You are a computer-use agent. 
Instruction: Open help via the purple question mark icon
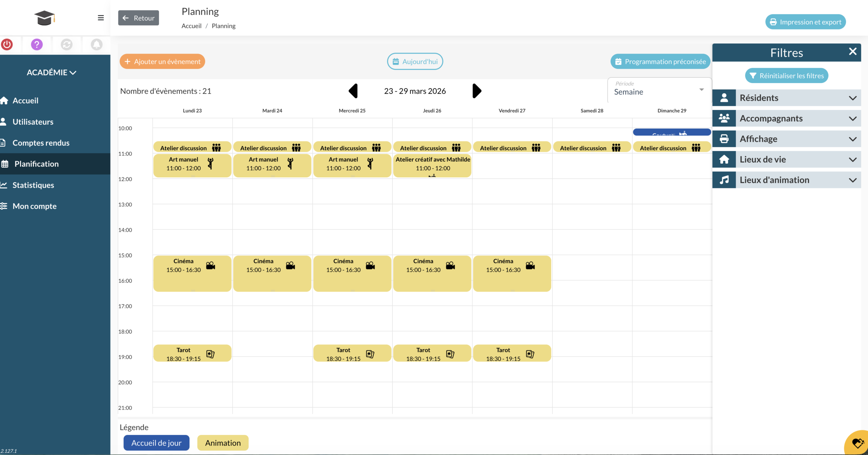(36, 44)
